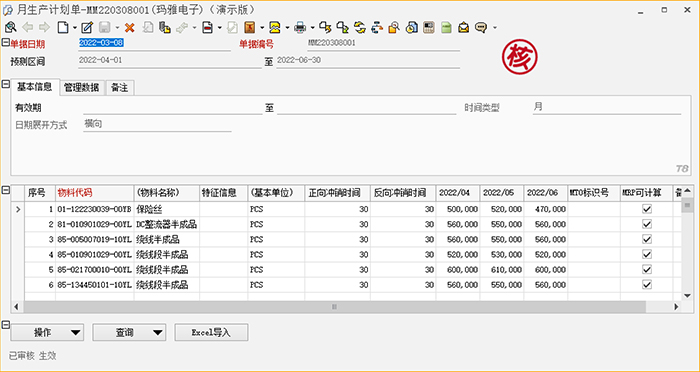Create a new document with blank page icon
The image size is (700, 372).
[x=63, y=28]
